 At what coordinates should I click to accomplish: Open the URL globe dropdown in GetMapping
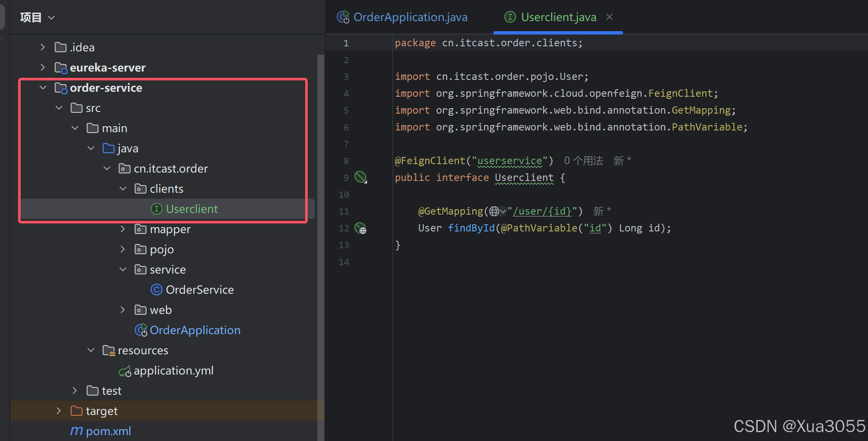pos(498,211)
